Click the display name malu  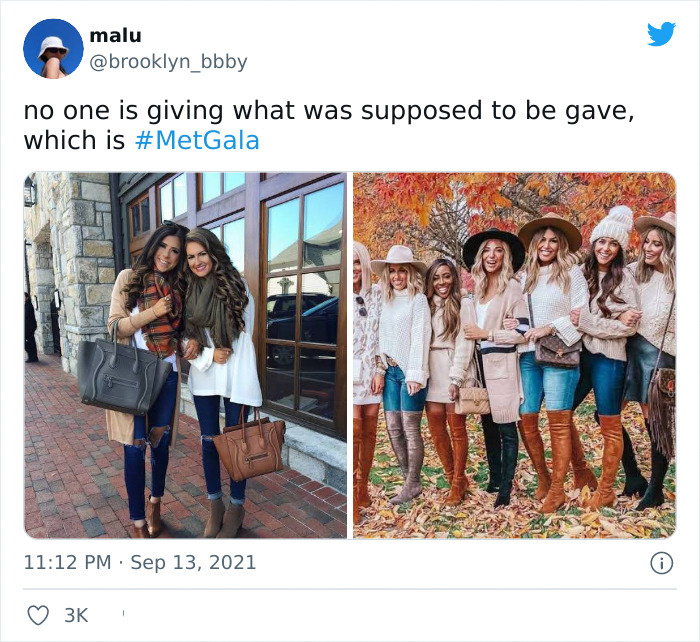115,36
